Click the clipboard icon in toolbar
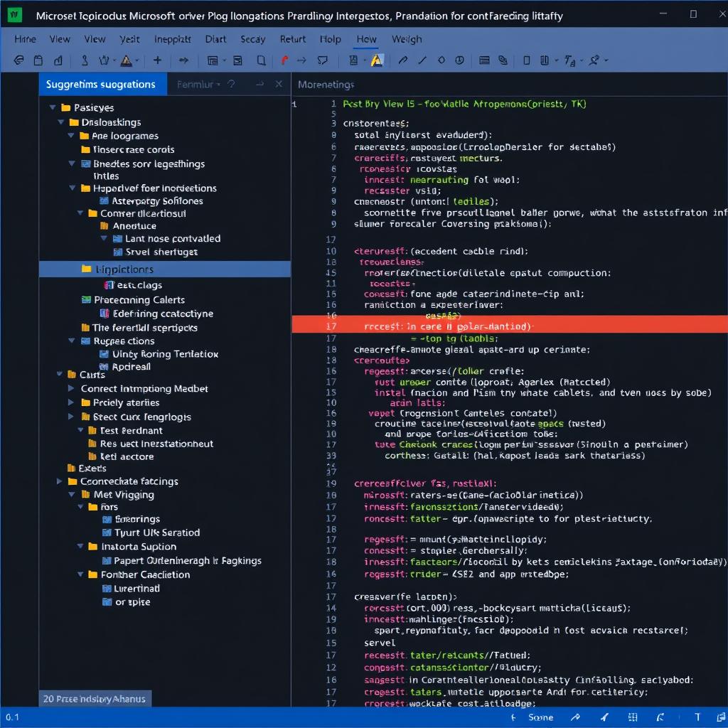The width and height of the screenshot is (728, 728). [38, 60]
